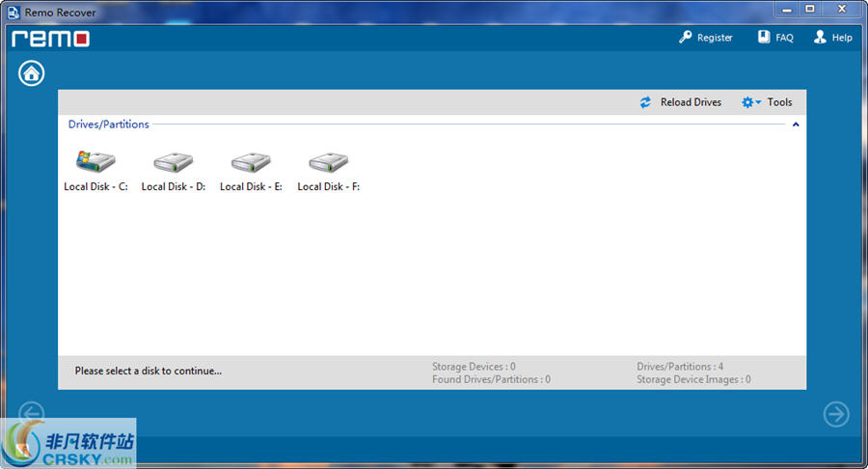Click the Help link text

[x=842, y=38]
